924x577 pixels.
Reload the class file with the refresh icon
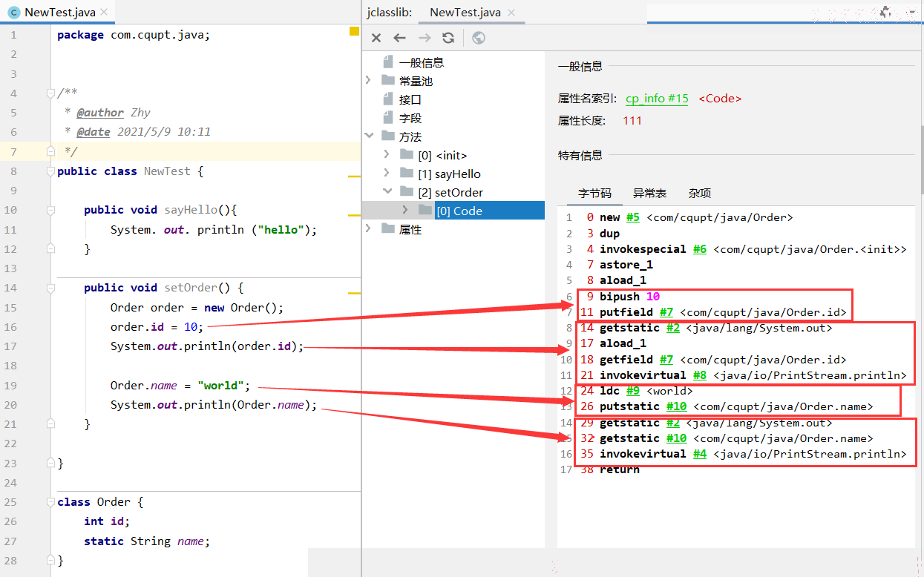click(448, 38)
